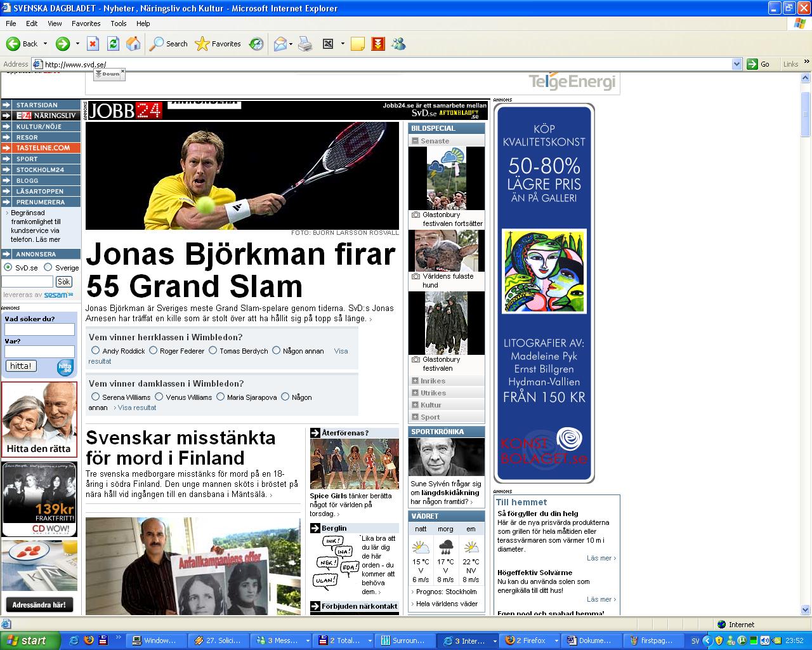Select the SvD.se search radio button

coord(8,267)
